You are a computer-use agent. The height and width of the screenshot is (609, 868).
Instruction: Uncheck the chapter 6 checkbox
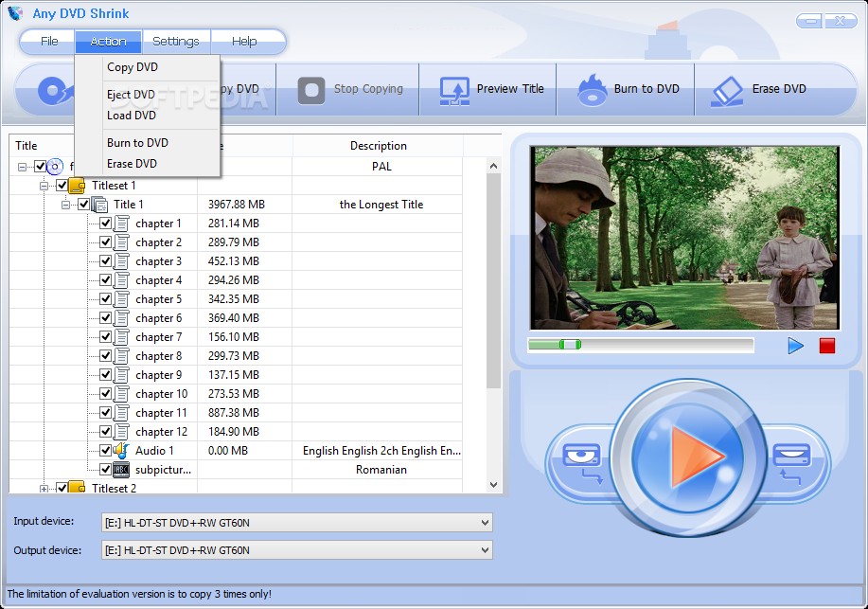tap(106, 317)
